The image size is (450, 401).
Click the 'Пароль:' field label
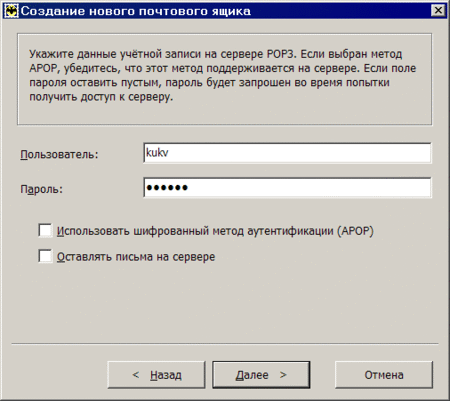pyautogui.click(x=42, y=189)
